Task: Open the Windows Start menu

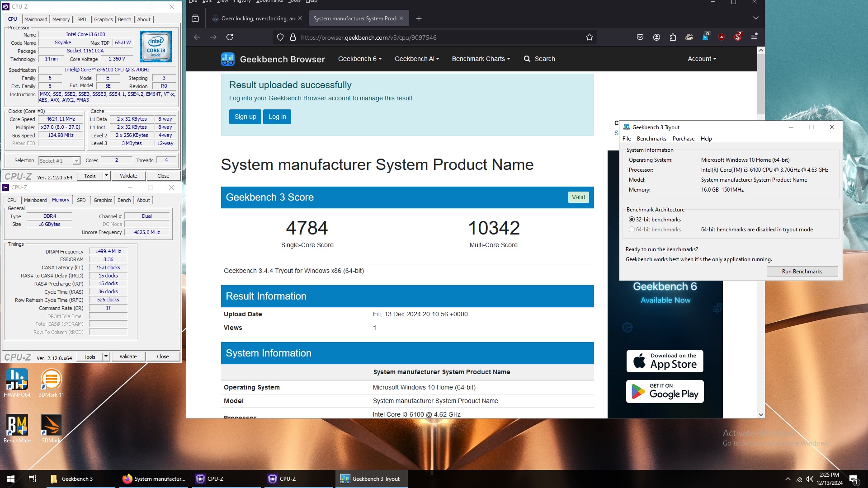Action: click(11, 479)
